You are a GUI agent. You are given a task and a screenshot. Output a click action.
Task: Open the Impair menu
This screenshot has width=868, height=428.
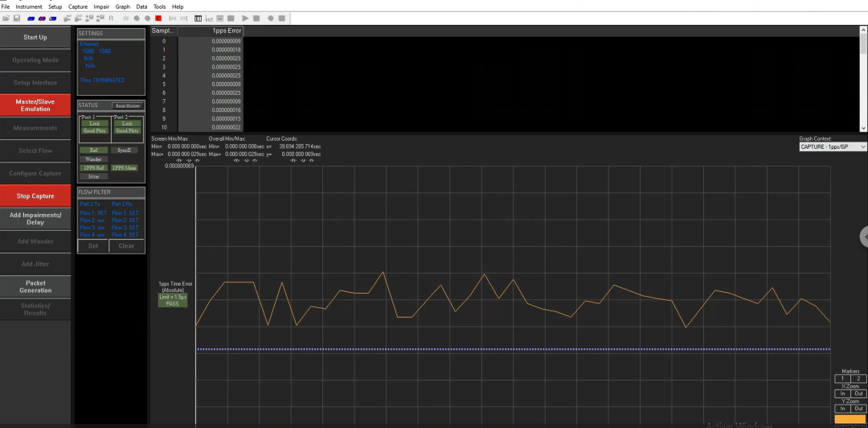pos(101,6)
